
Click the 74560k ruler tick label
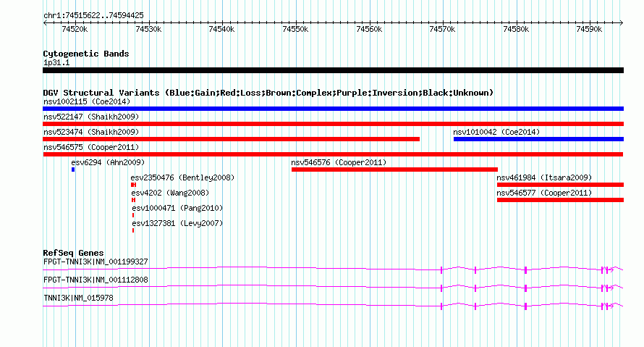369,29
